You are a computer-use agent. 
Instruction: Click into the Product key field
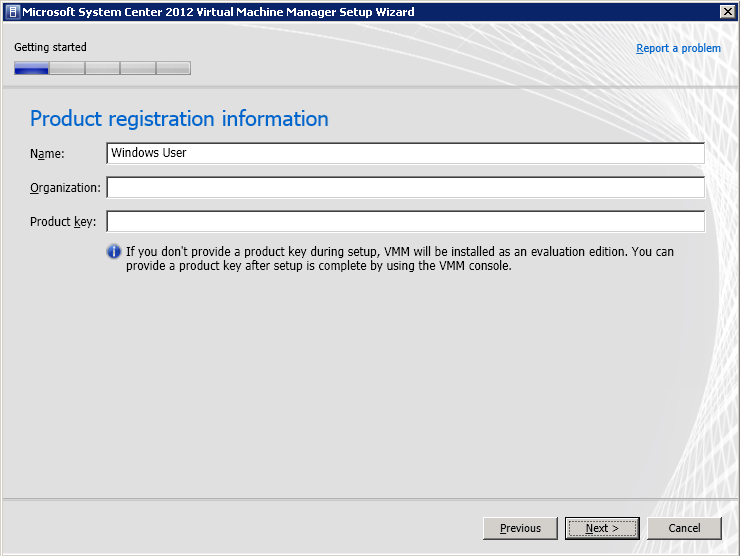point(405,222)
